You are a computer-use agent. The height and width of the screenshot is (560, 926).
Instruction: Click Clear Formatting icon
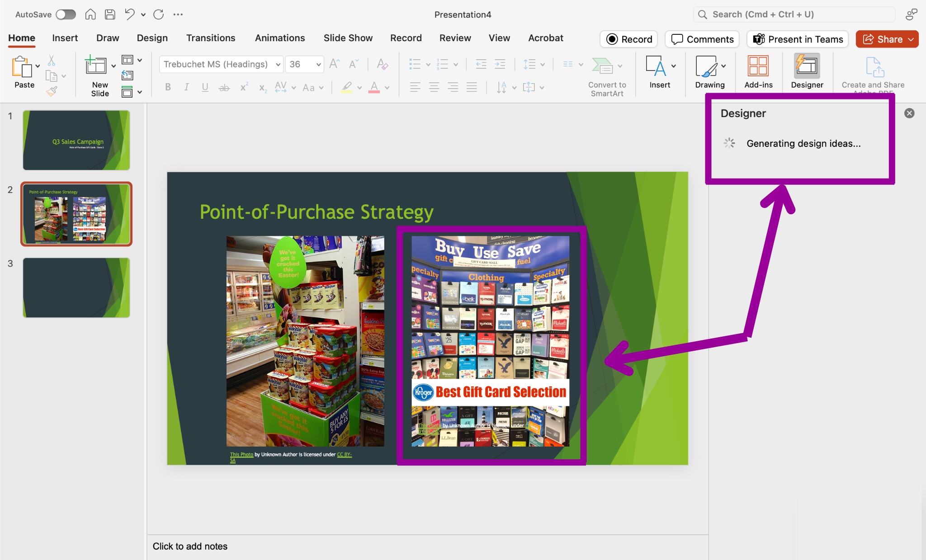[x=383, y=64]
